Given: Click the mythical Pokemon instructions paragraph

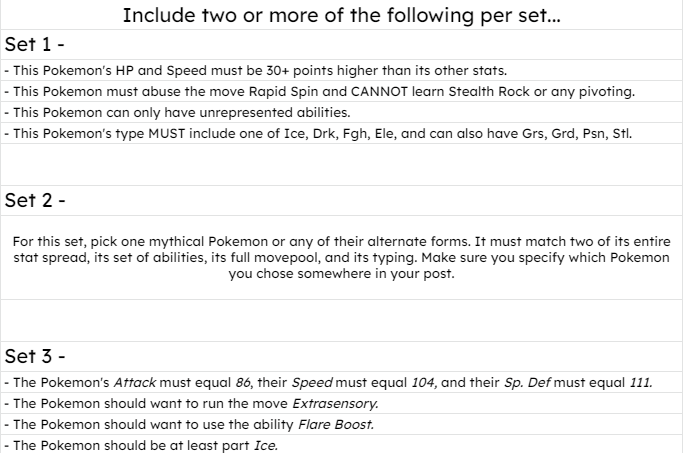Looking at the screenshot, I should point(342,257).
